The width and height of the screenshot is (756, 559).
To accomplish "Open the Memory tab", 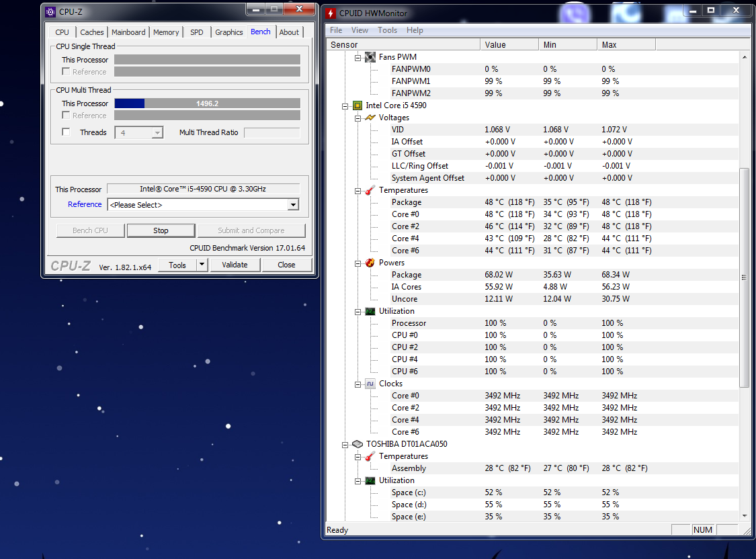I will coord(166,32).
